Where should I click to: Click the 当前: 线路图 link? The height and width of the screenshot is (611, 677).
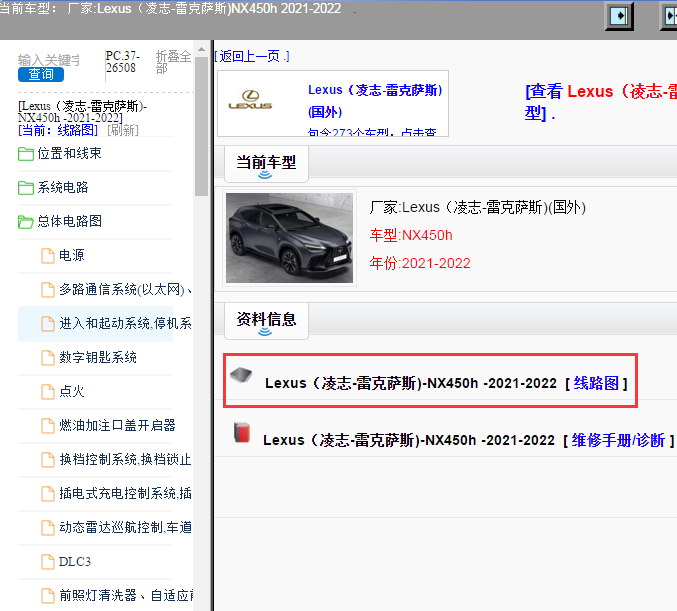click(x=58, y=130)
